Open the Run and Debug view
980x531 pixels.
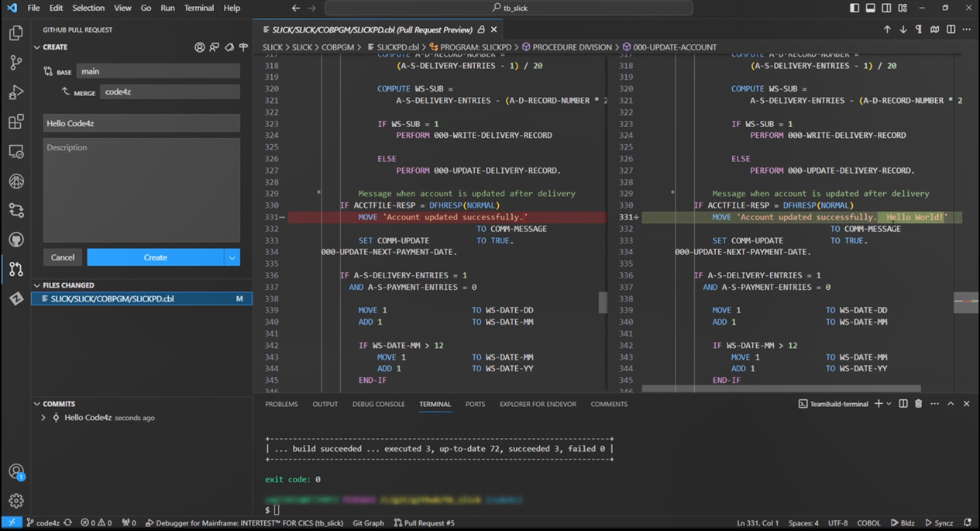coord(15,92)
